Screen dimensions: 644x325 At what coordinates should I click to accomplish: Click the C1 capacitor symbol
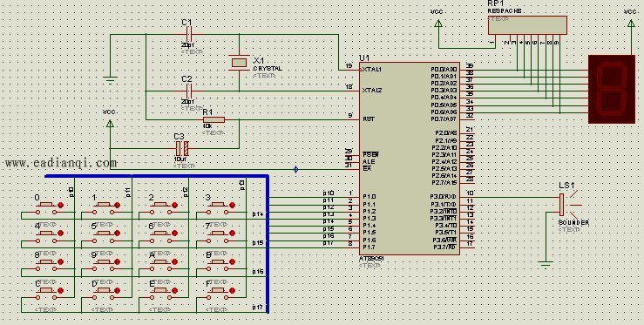point(189,34)
